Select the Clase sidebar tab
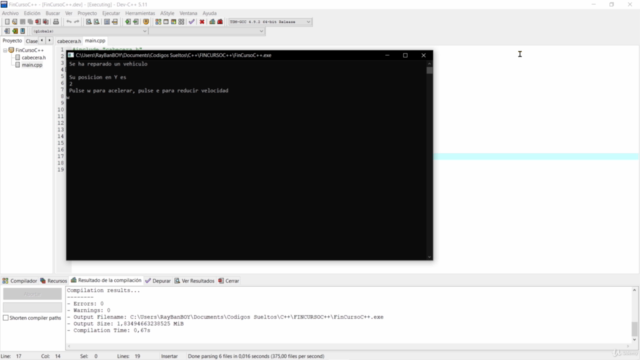Screen dimensions: 640x360 31,41
